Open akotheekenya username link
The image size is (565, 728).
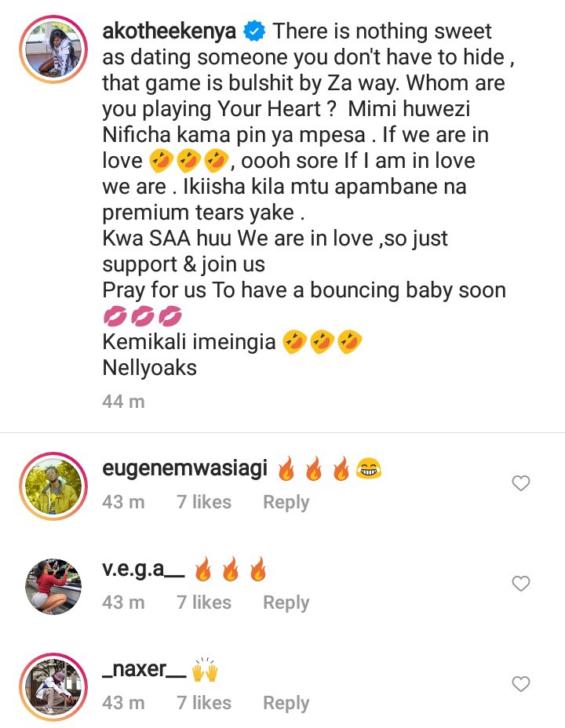point(169,31)
